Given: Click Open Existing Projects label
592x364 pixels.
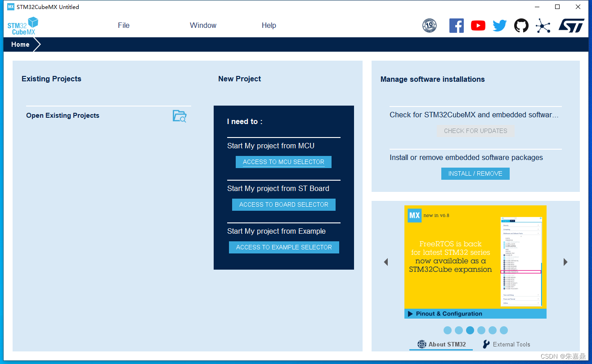Looking at the screenshot, I should coord(63,115).
